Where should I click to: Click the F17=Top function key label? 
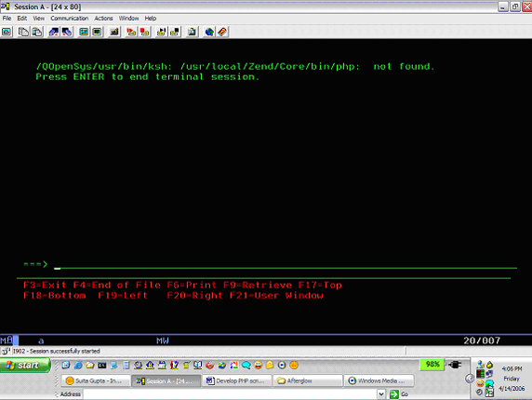point(320,285)
